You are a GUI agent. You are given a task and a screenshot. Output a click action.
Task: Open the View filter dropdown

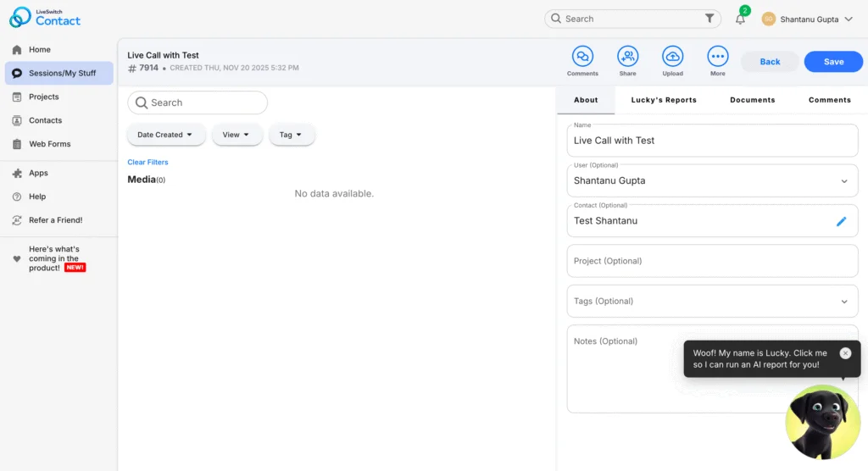coord(236,135)
